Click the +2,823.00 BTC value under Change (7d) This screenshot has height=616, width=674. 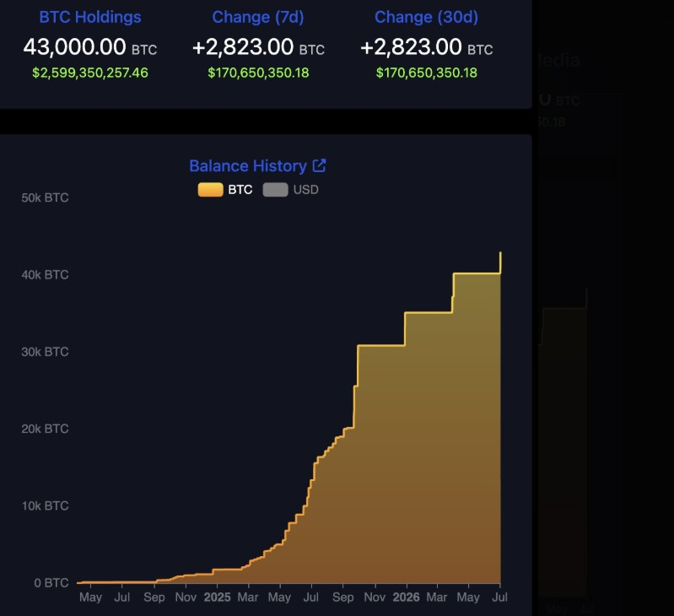pyautogui.click(x=258, y=47)
